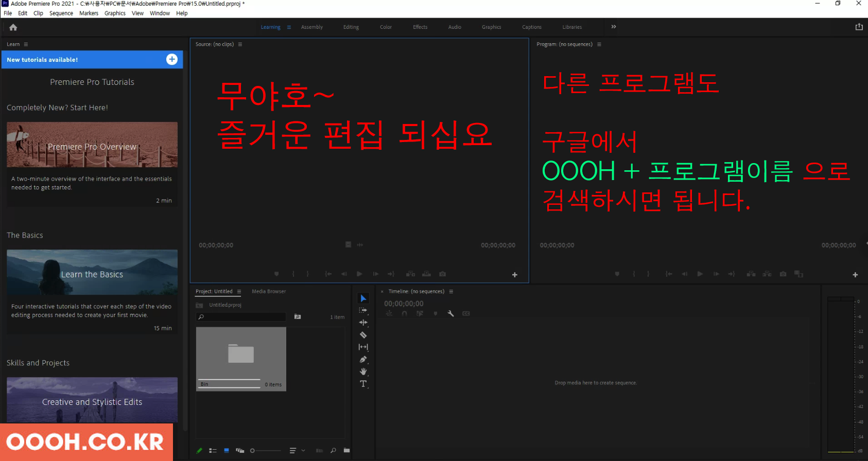Toggle Insert sequences as nests
Screen dimensions: 868x461
pos(389,313)
